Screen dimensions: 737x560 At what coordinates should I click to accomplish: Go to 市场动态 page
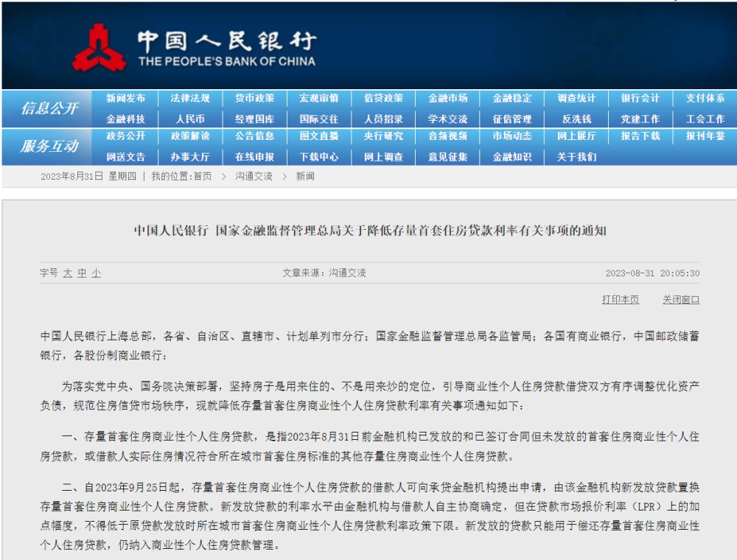512,136
